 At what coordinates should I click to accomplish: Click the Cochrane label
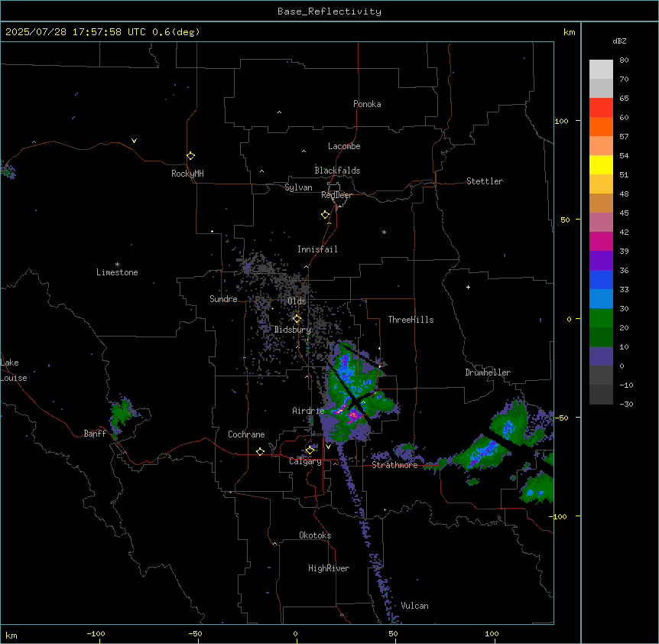point(246,434)
